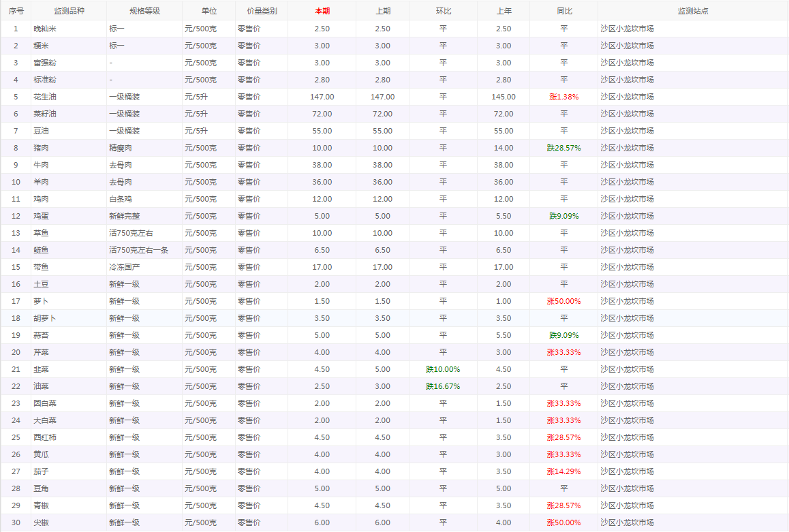Select the 尖椒 product cell in row 30
This screenshot has height=532, width=789.
tap(41, 522)
